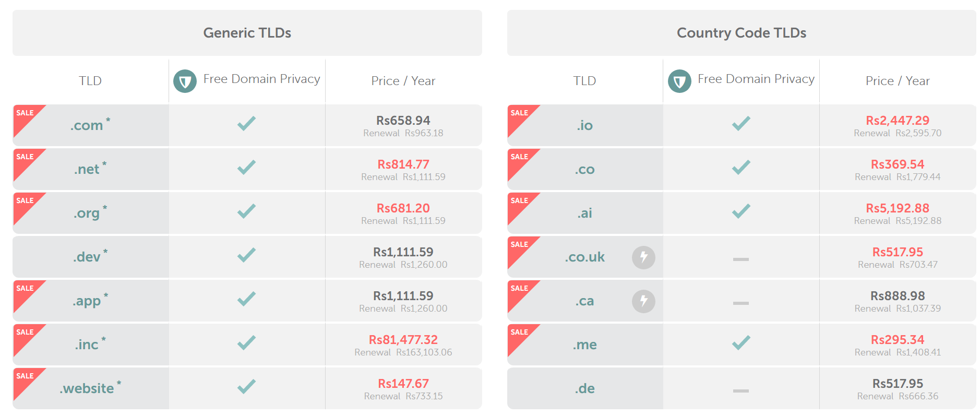Image resolution: width=980 pixels, height=415 pixels.
Task: Click the SALE ribbon on the .io row
Action: point(519,115)
